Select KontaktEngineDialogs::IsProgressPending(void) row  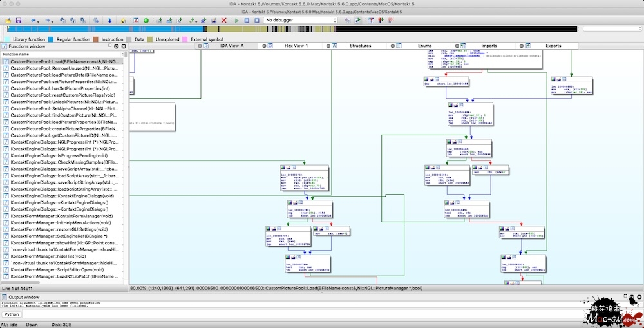pyautogui.click(x=62, y=155)
